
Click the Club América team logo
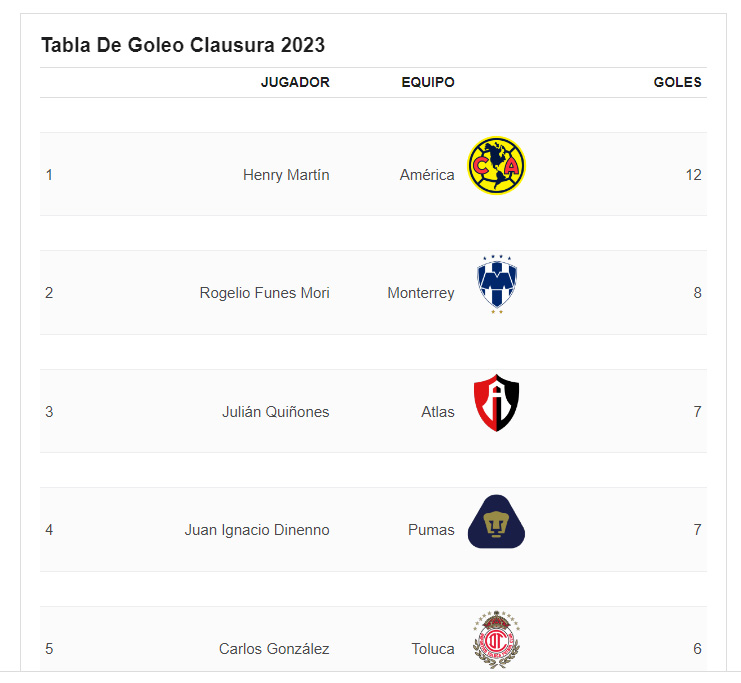coord(496,165)
